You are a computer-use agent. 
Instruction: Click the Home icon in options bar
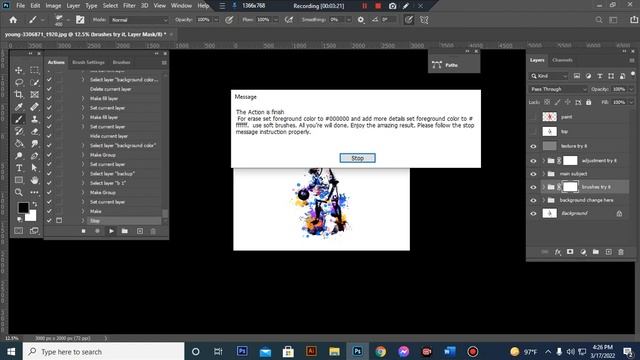tap(13, 20)
